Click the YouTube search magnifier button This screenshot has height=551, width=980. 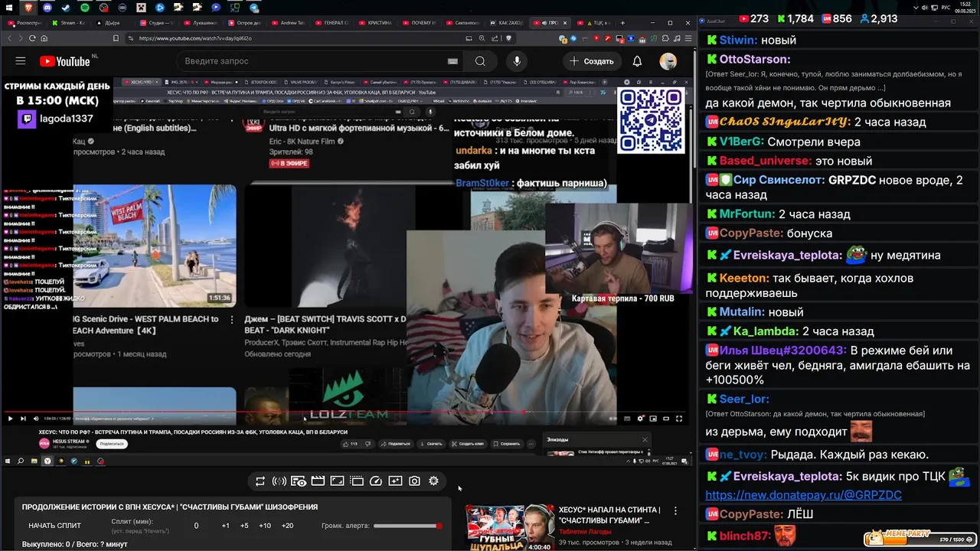(480, 61)
